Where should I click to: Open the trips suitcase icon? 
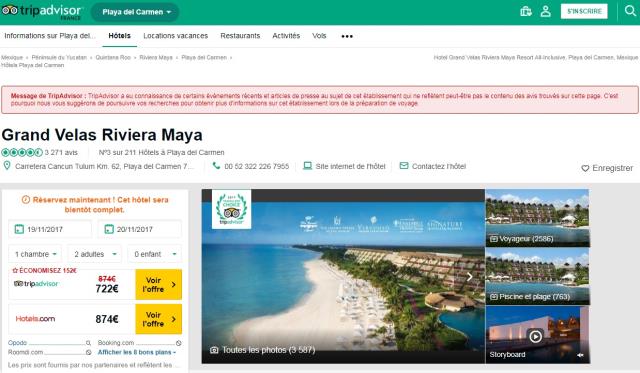click(526, 11)
